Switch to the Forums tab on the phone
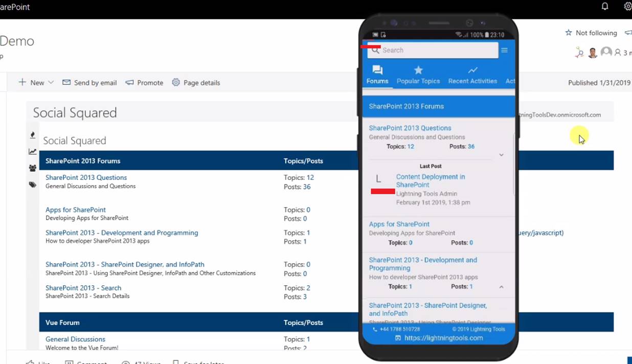 pyautogui.click(x=377, y=75)
